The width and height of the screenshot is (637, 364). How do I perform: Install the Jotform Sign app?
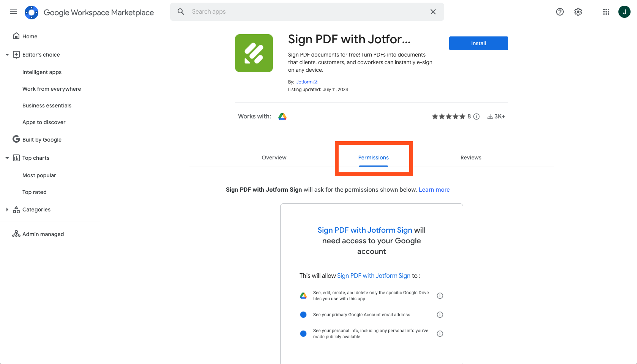pyautogui.click(x=479, y=43)
